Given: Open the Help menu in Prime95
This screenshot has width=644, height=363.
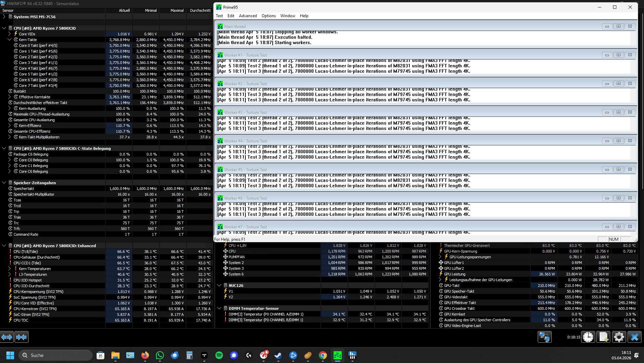Looking at the screenshot, I should [304, 16].
